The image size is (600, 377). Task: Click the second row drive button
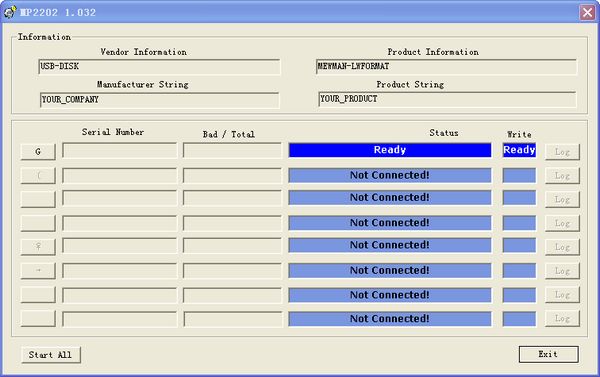click(x=38, y=176)
